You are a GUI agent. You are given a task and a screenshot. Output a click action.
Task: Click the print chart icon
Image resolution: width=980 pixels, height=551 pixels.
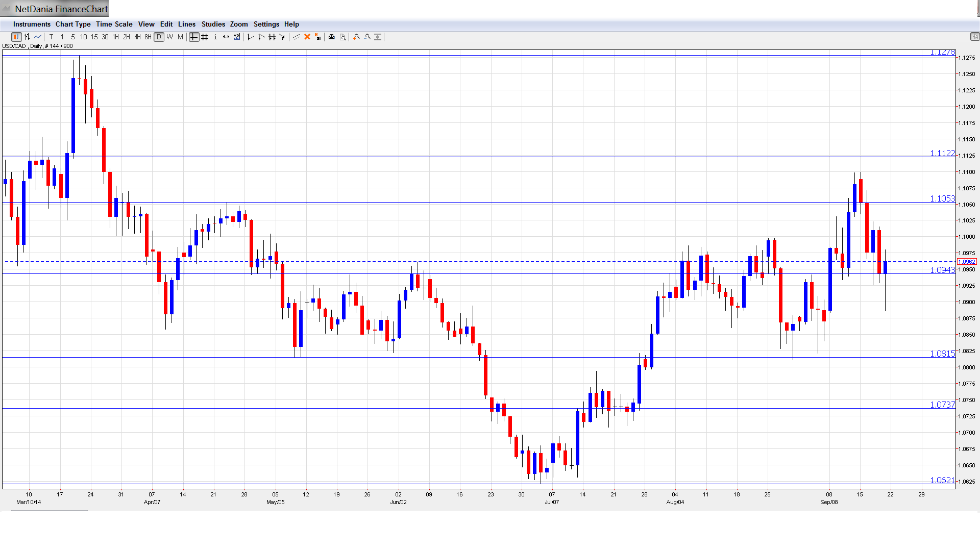(x=332, y=37)
